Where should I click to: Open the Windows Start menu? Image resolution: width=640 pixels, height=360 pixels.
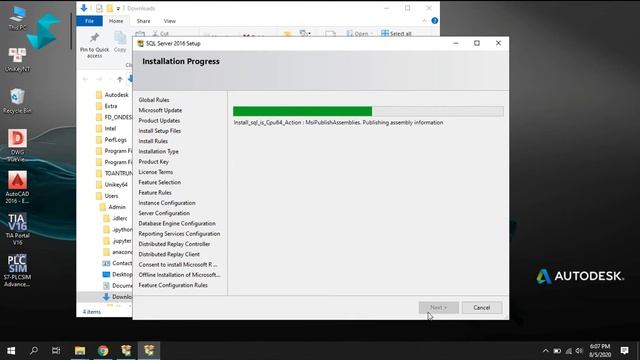[11, 351]
